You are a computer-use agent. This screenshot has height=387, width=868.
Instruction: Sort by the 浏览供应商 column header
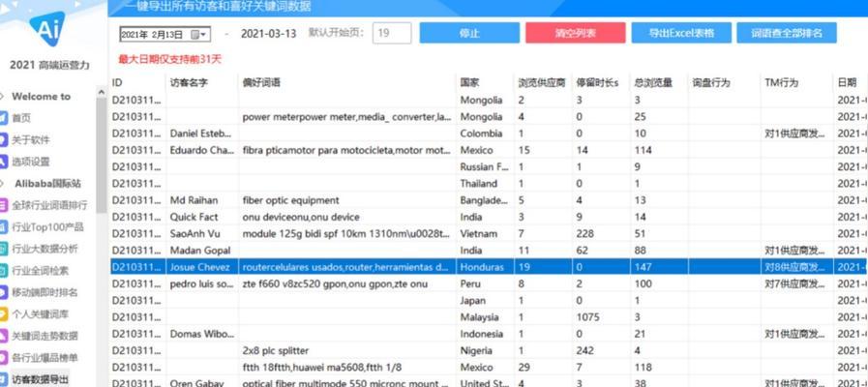coord(544,82)
